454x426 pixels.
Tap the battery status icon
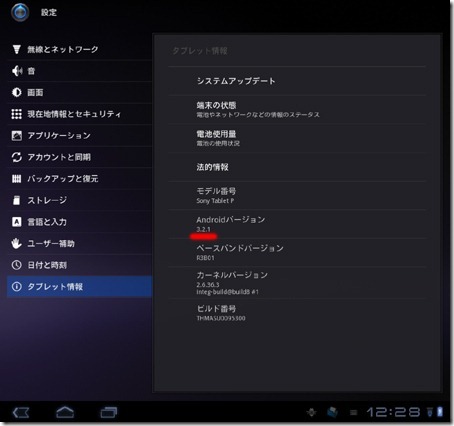pos(440,412)
